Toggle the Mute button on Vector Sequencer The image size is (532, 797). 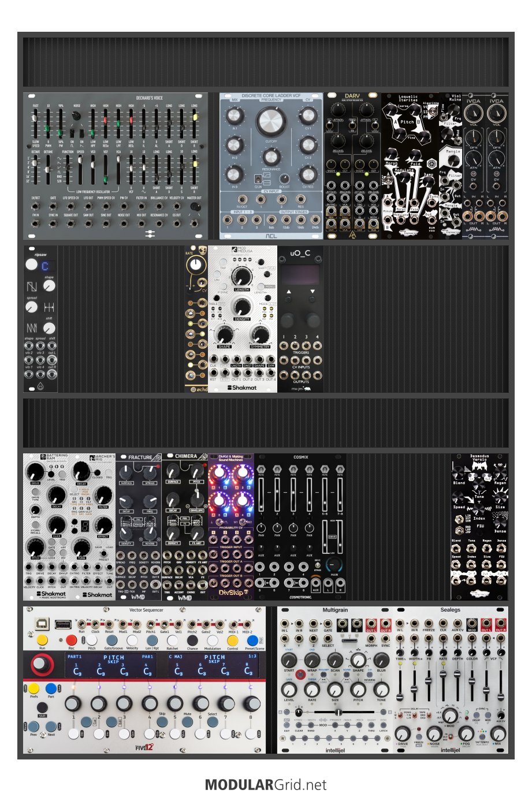(188, 722)
